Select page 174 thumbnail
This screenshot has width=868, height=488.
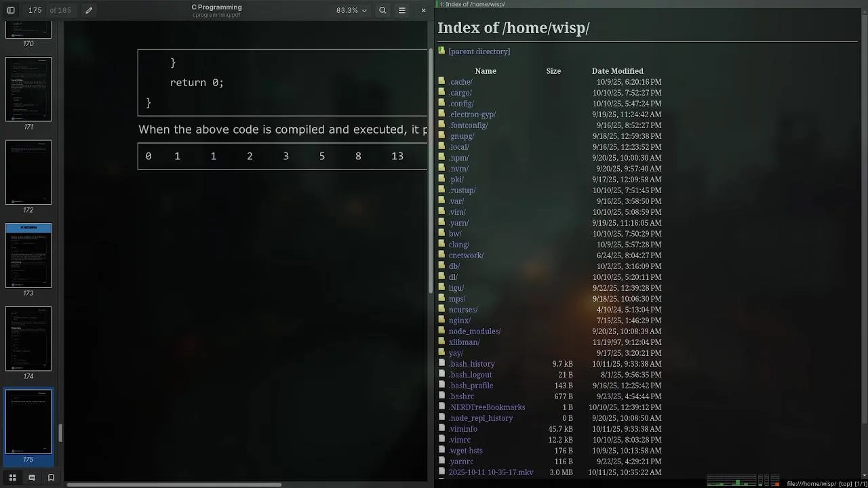[x=28, y=339]
